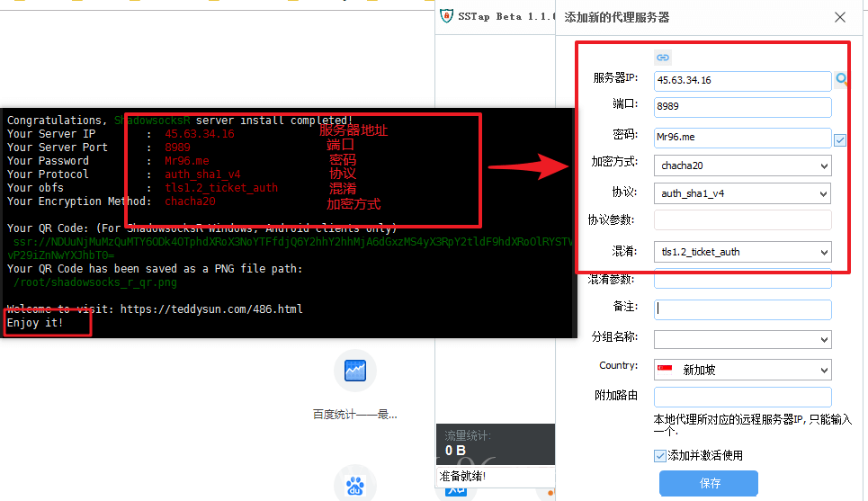Open the 混淆 tls1.2_ticket_auth dropdown

(x=742, y=252)
